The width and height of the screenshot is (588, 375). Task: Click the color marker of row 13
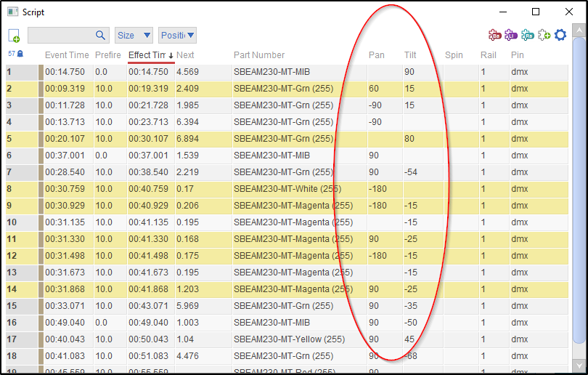click(41, 273)
